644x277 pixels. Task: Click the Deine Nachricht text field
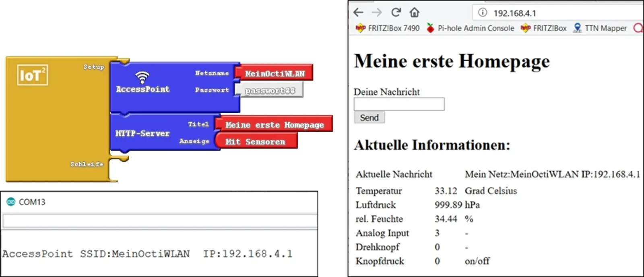click(x=399, y=104)
